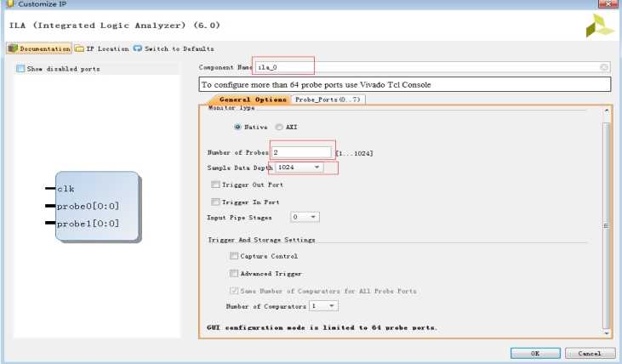
Task: Click the clk port on ILA block
Action: coord(66,189)
